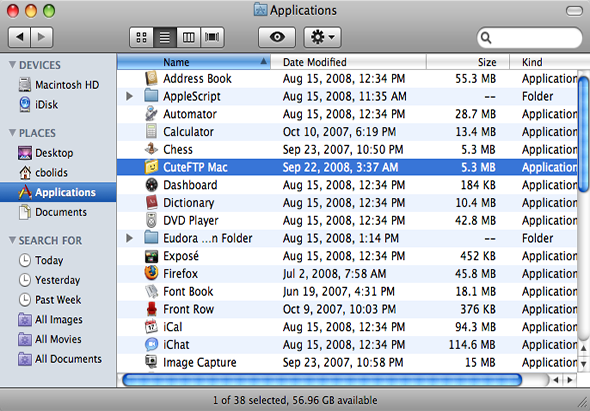
Task: Expand the AppleScript folder disclosure triangle
Action: click(x=129, y=96)
